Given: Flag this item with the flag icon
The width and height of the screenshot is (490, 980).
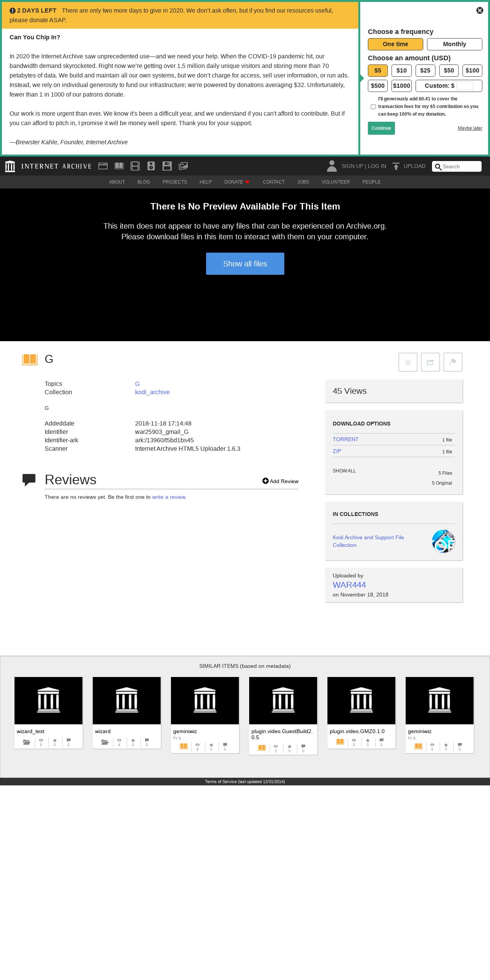Looking at the screenshot, I should [453, 362].
